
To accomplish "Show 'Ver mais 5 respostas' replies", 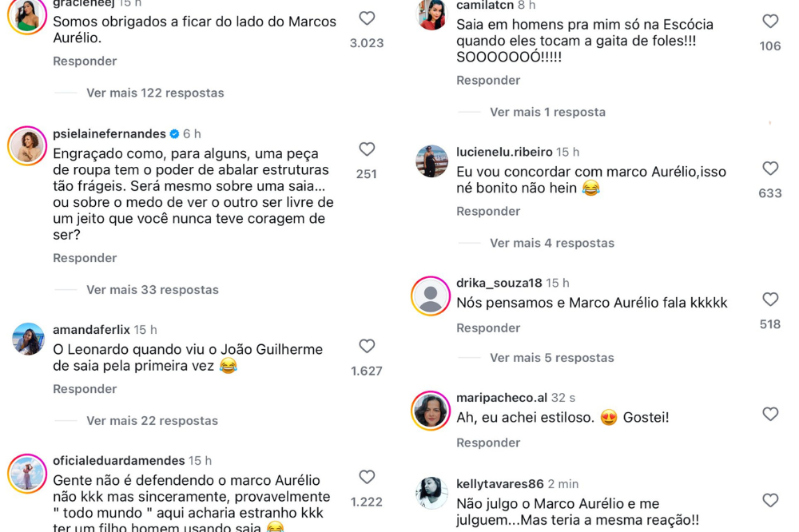I will tap(552, 358).
